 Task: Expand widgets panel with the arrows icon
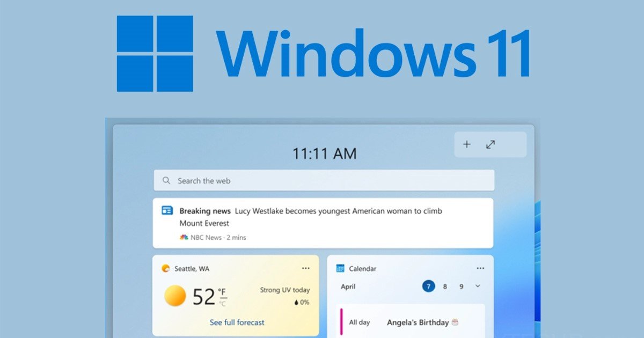pos(491,144)
